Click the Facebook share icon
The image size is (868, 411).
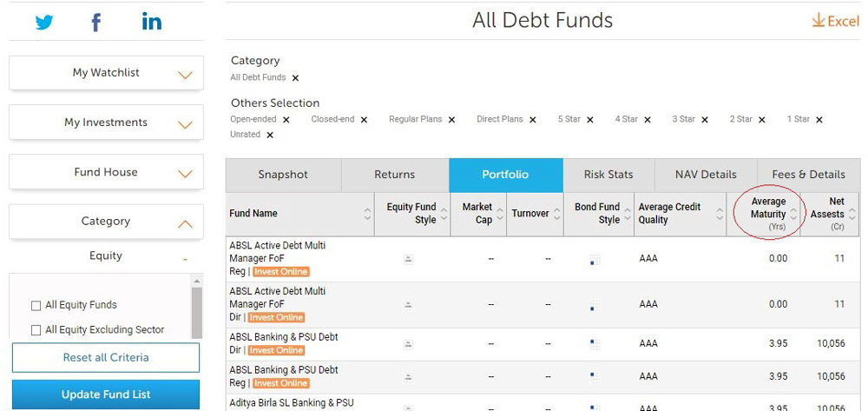pyautogui.click(x=96, y=23)
